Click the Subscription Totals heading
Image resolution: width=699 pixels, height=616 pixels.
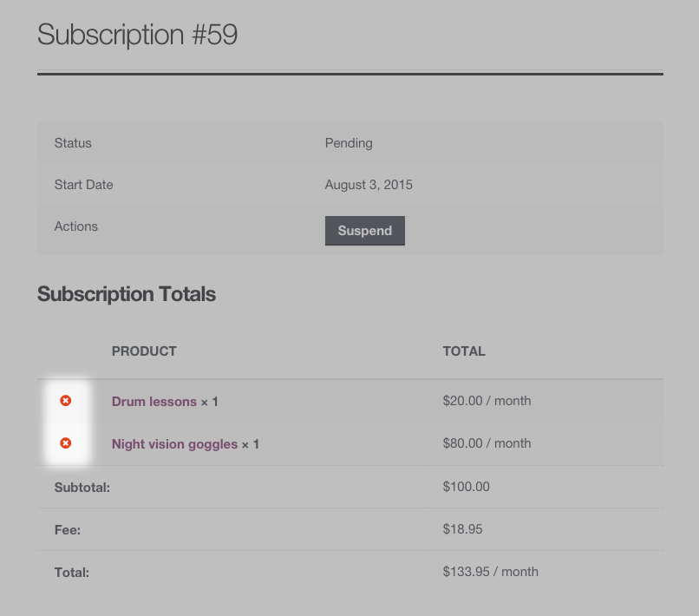pos(127,294)
